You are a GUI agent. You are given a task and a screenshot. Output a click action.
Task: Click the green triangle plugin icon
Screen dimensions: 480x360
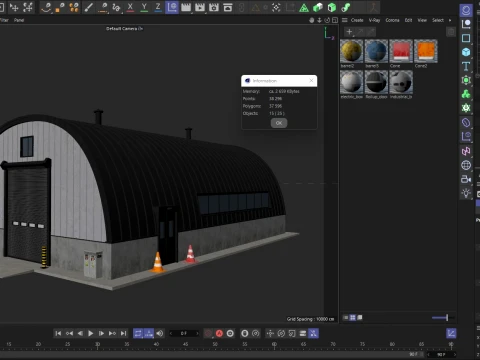coord(304,7)
